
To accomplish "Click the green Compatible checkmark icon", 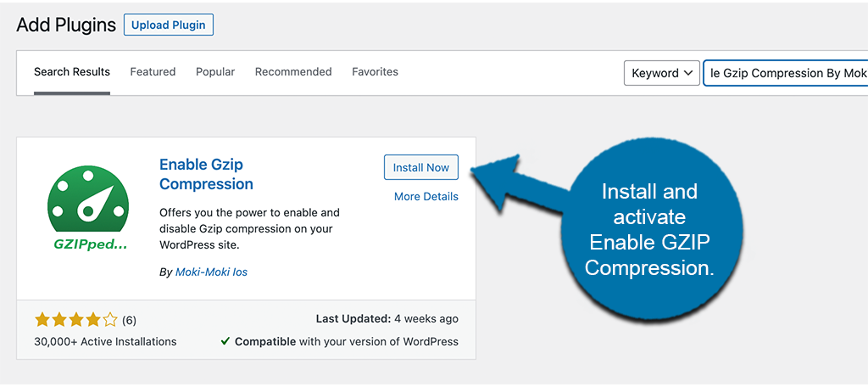I will click(225, 341).
